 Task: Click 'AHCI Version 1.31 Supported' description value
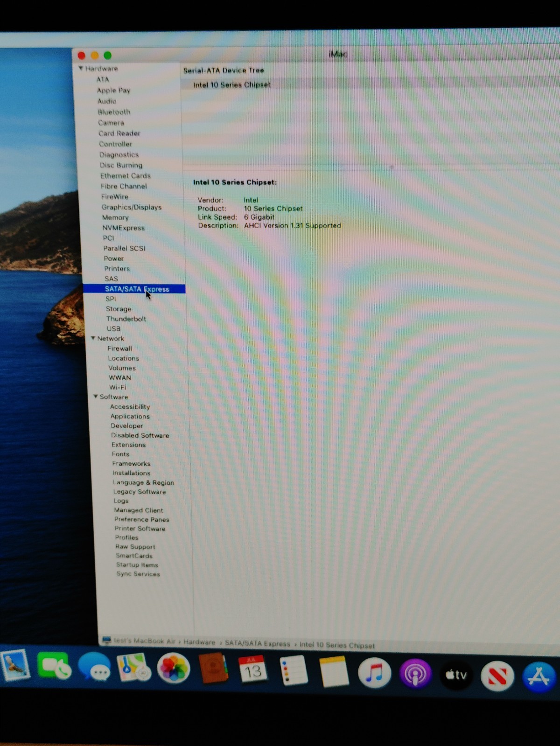point(293,226)
